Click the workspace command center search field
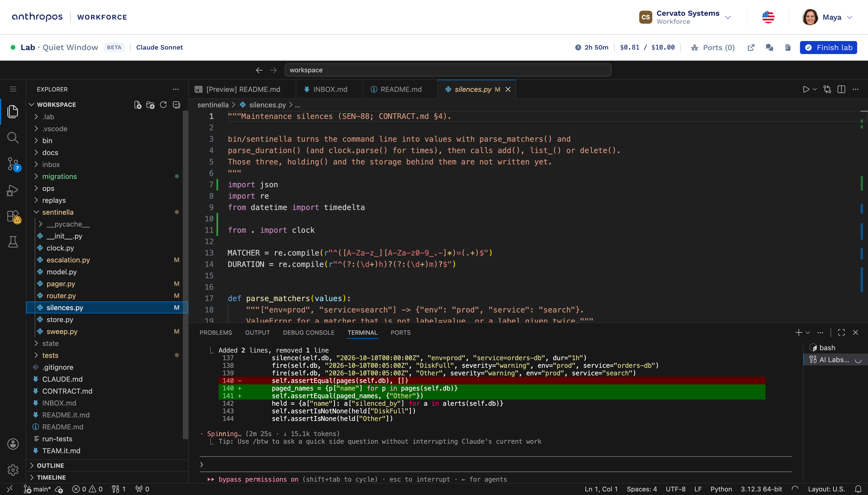This screenshot has height=495, width=868. click(x=448, y=70)
